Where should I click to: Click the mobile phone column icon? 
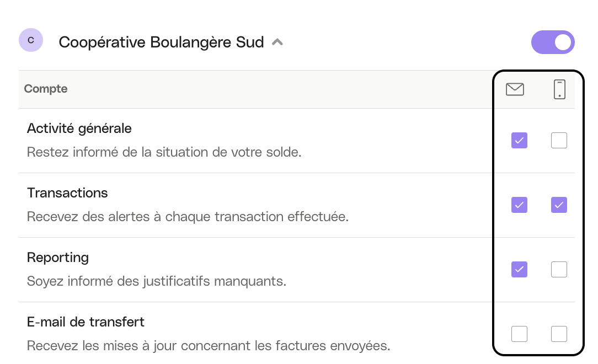click(559, 89)
